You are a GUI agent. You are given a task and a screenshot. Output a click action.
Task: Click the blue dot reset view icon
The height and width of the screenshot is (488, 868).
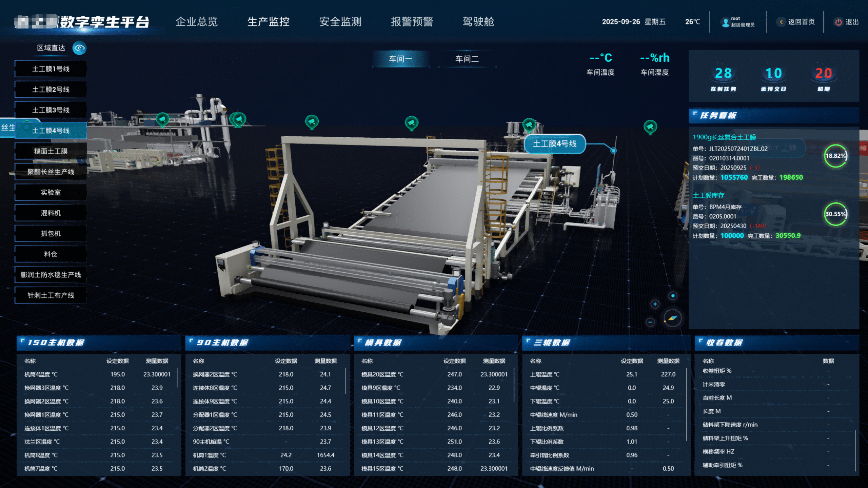(673, 296)
